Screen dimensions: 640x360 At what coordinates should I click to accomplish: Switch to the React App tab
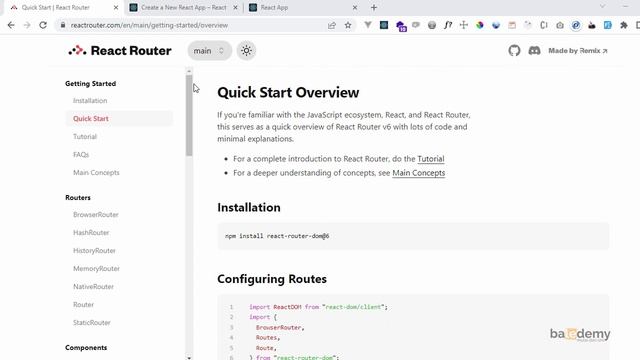pyautogui.click(x=303, y=8)
